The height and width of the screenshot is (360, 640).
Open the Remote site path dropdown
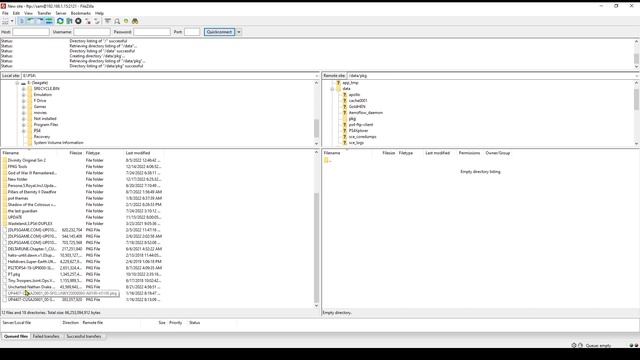pos(637,76)
